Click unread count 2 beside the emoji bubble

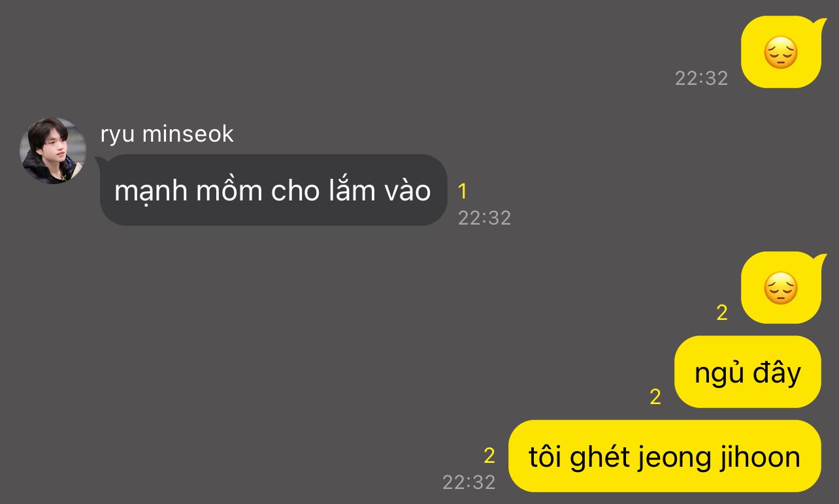click(722, 313)
